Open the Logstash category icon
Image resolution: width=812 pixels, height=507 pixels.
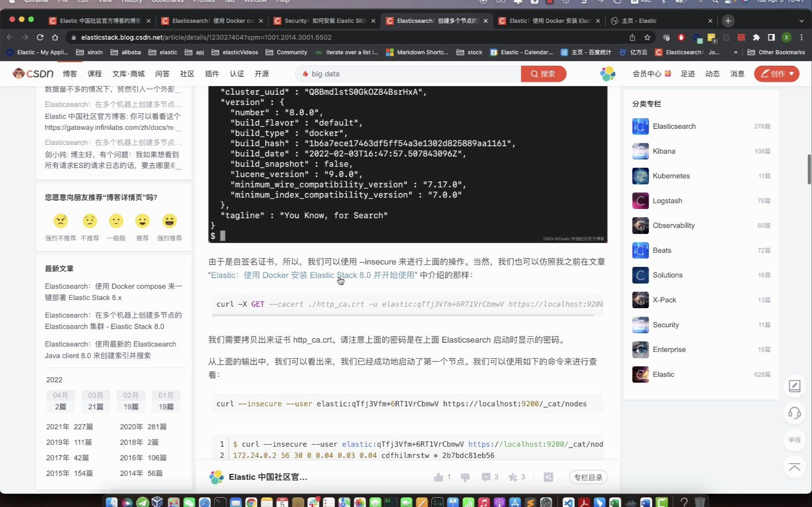[x=640, y=201]
